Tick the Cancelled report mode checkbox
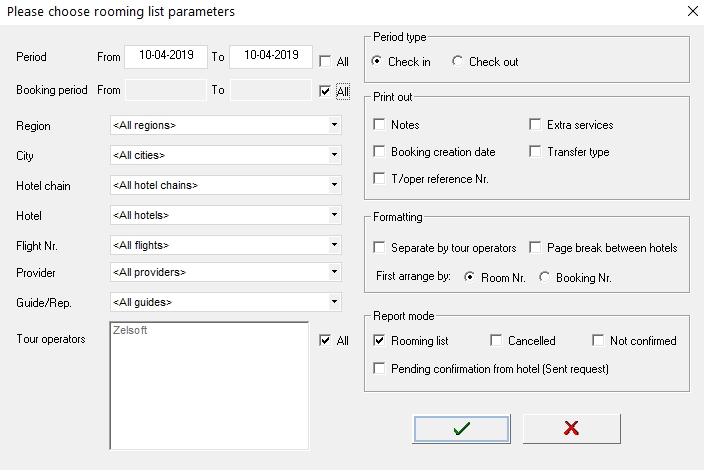Screen dimensions: 704x470 (x=496, y=340)
